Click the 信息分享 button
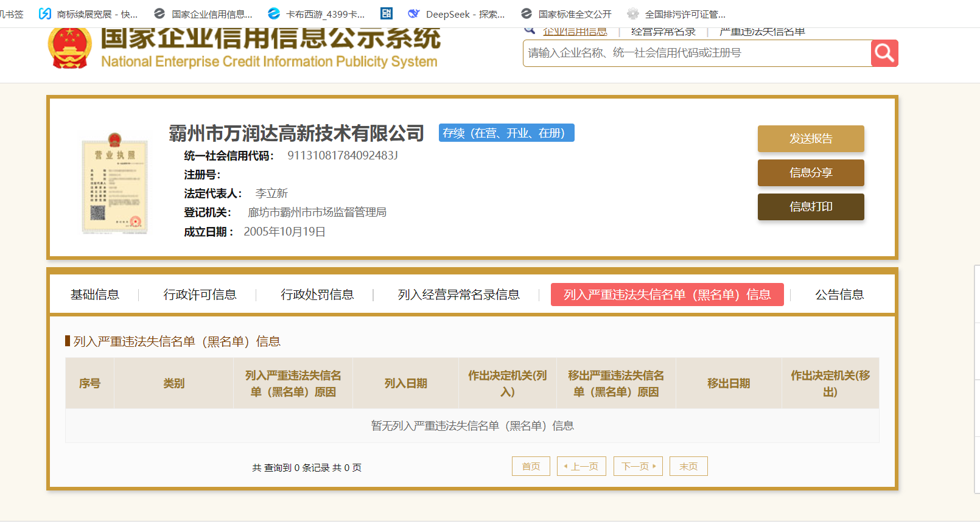The image size is (980, 527). tap(811, 173)
